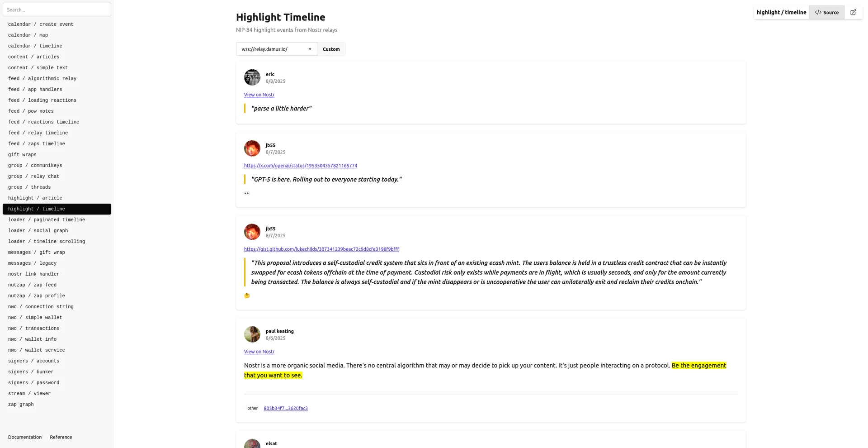868x448 pixels.
Task: Open the 805b34f7...3620fac3 reference link
Action: (x=286, y=409)
